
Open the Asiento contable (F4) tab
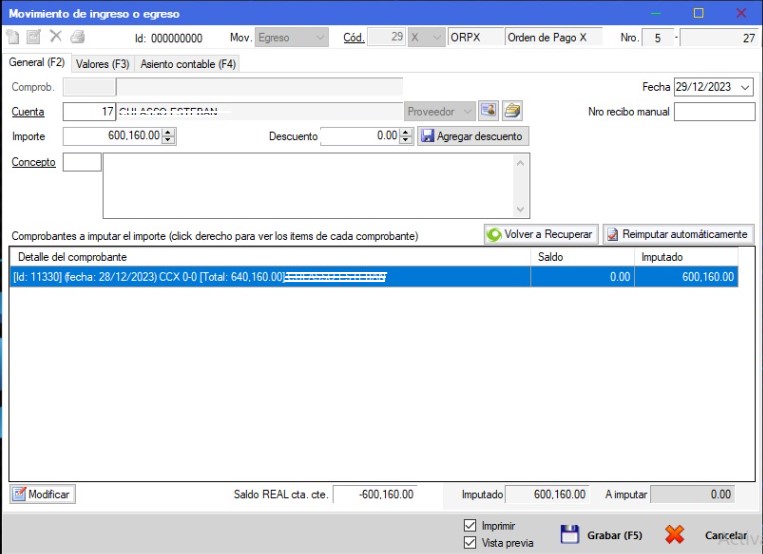tap(188, 63)
